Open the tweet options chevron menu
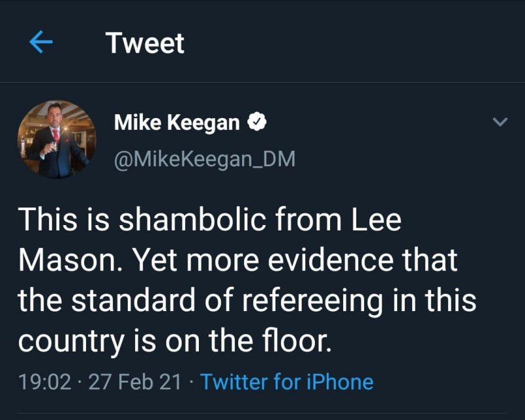Viewport: 525px width, 420px height. click(500, 122)
